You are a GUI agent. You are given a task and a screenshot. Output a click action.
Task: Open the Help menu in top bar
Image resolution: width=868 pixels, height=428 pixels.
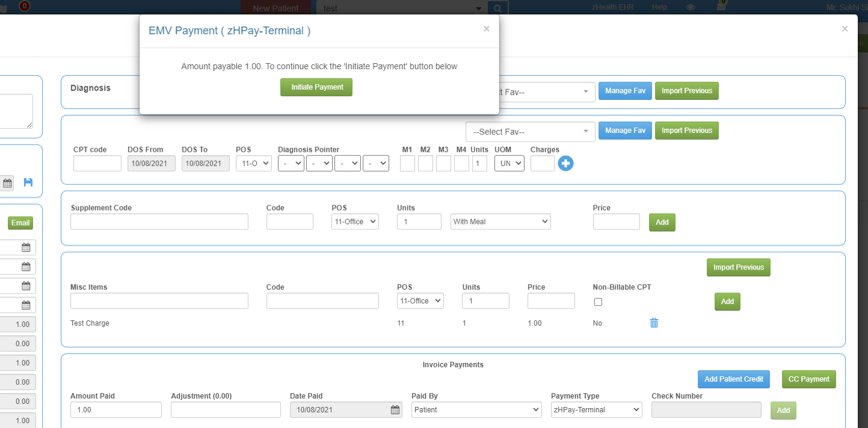(659, 7)
